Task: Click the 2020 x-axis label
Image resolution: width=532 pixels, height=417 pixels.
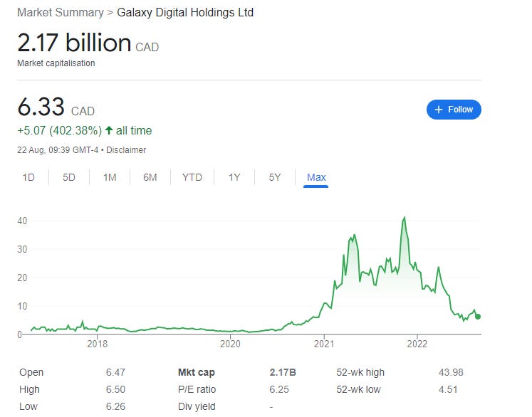Action: [x=230, y=344]
